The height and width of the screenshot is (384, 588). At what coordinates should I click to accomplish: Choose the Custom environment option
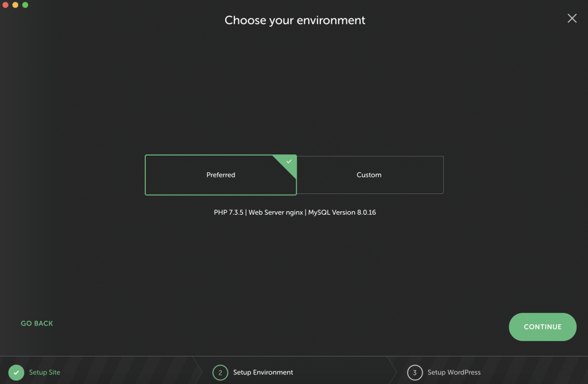pyautogui.click(x=369, y=175)
